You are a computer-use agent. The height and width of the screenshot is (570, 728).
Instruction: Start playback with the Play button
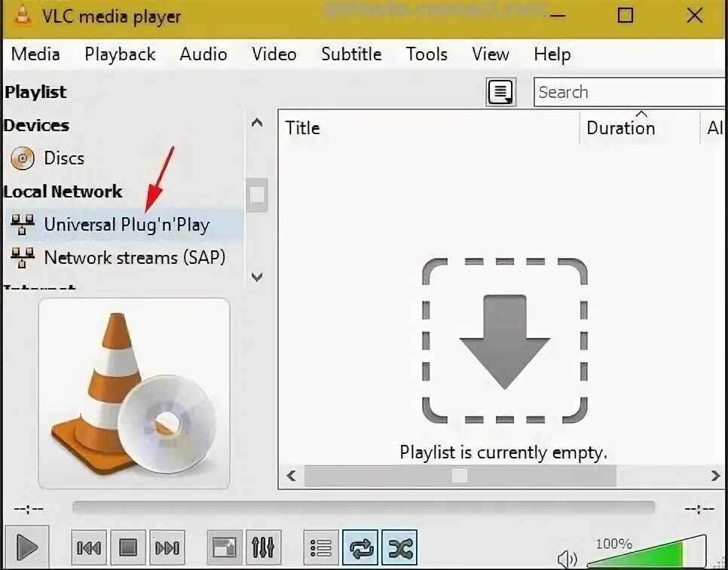coord(27,547)
